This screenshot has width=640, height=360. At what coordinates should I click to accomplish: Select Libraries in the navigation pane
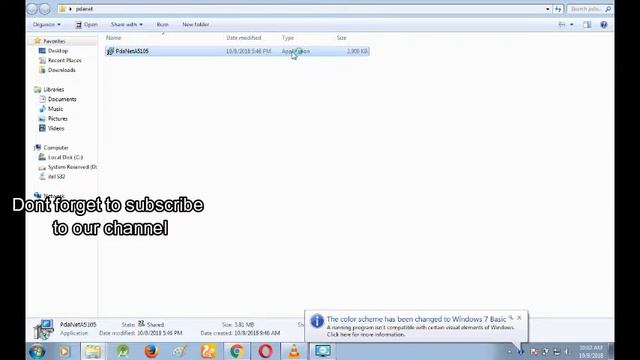tap(53, 89)
